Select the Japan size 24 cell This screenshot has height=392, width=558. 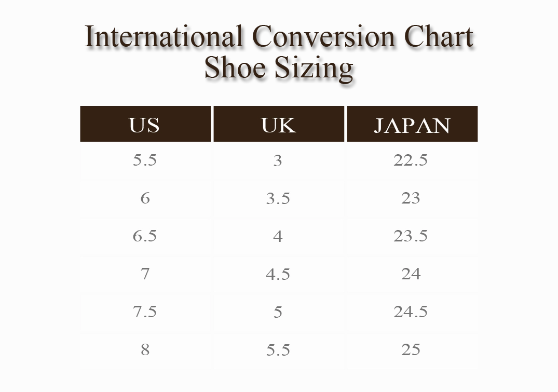point(411,274)
